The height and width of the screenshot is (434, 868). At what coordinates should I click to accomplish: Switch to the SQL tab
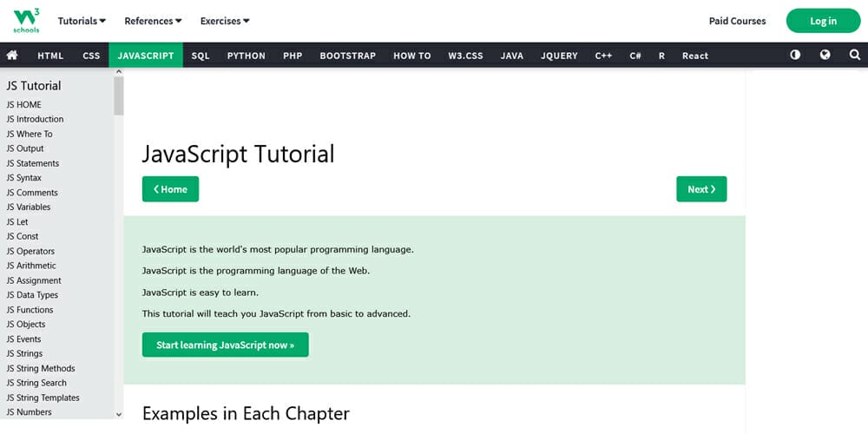click(201, 56)
